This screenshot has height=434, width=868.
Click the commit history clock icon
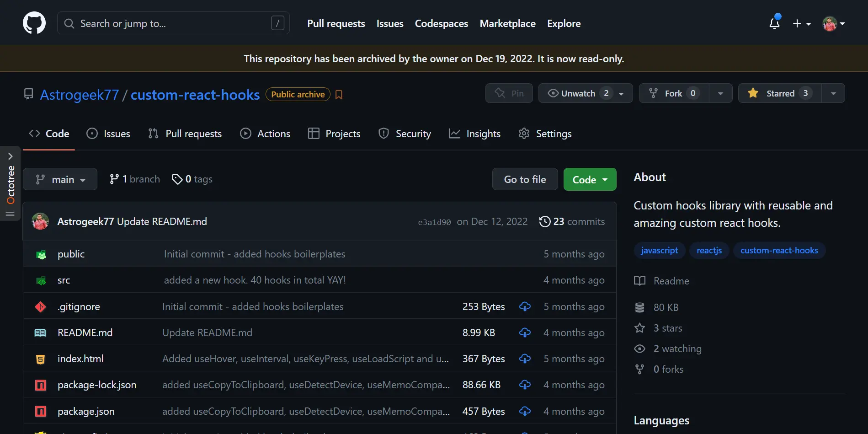coord(544,221)
